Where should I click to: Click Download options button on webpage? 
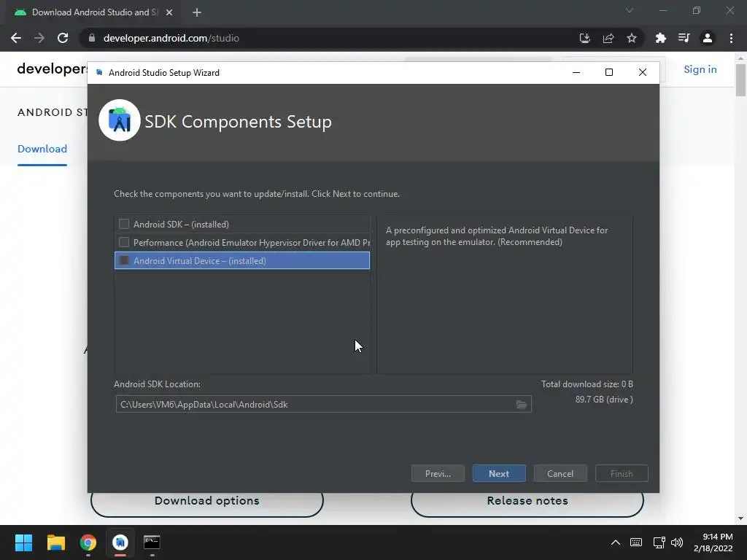(x=206, y=501)
